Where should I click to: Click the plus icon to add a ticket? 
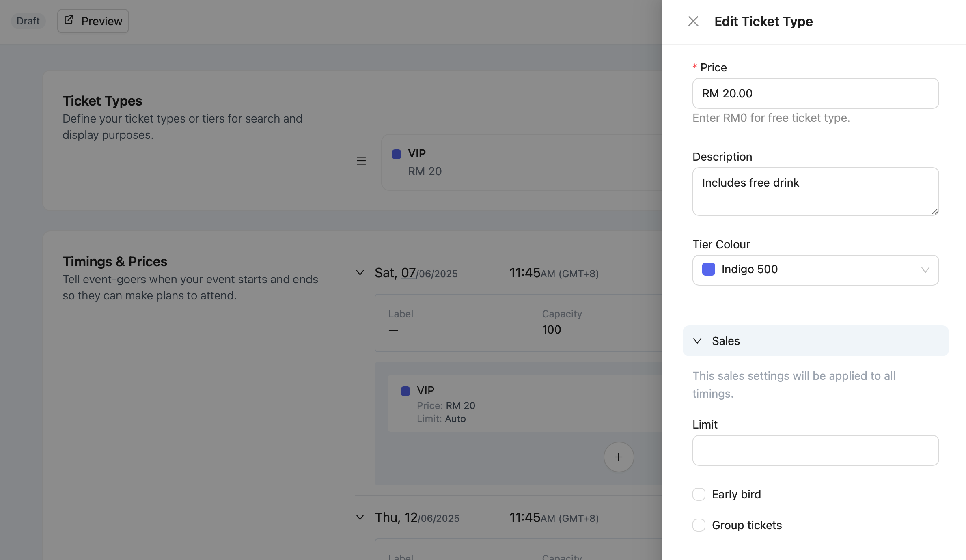point(619,457)
